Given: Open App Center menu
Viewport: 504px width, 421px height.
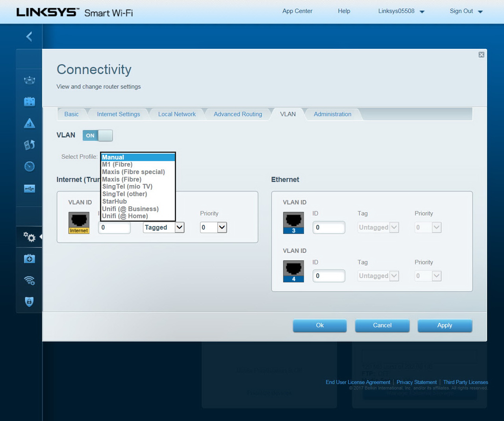Looking at the screenshot, I should click(x=297, y=11).
